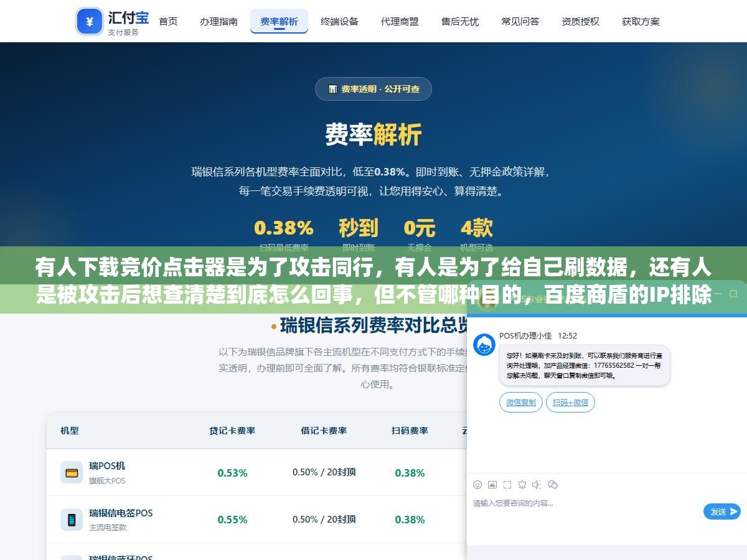Click the 汇付宝 logo icon
Screen dimensions: 747x560
[90, 21]
